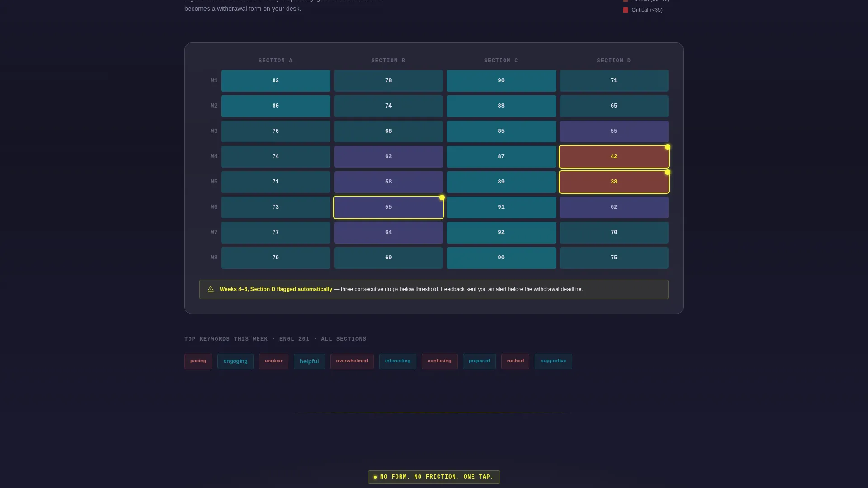Select the 'interesting' keyword tag
The height and width of the screenshot is (488, 868).
point(398,361)
